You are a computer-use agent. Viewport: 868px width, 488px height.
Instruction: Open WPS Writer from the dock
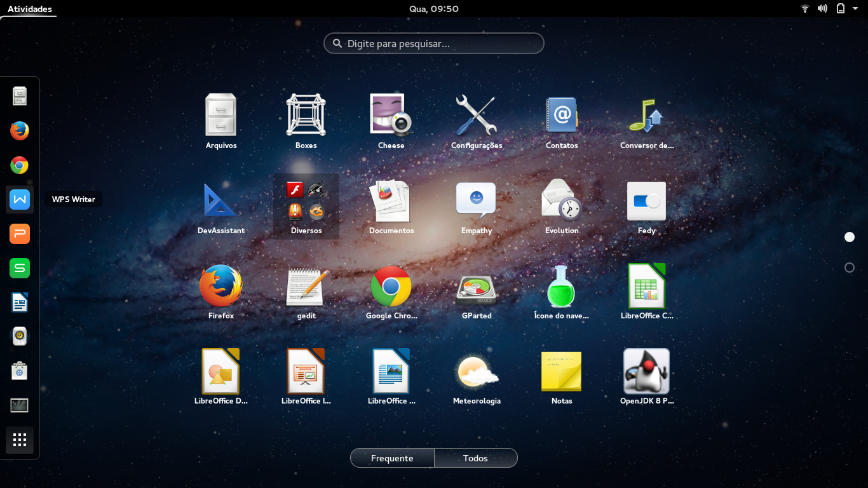pyautogui.click(x=19, y=199)
